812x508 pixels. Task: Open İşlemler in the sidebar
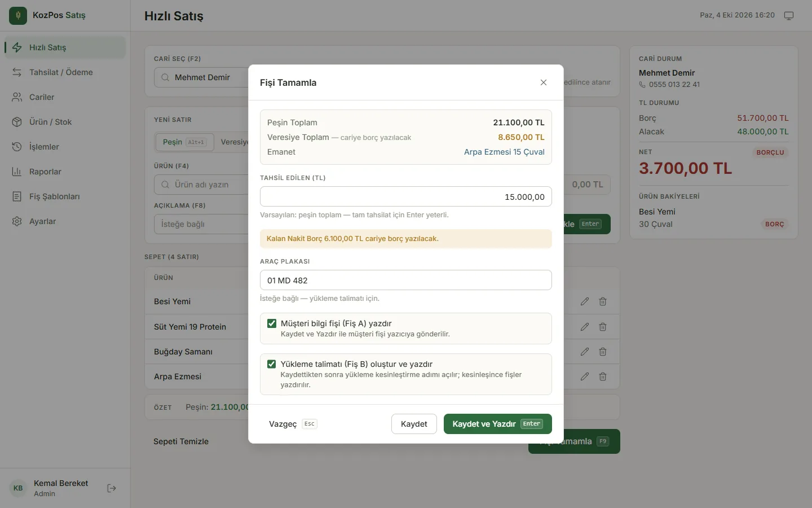(x=65, y=147)
